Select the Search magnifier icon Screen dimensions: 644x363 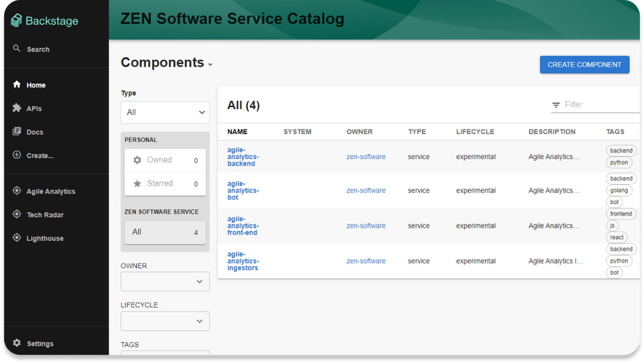coord(17,49)
